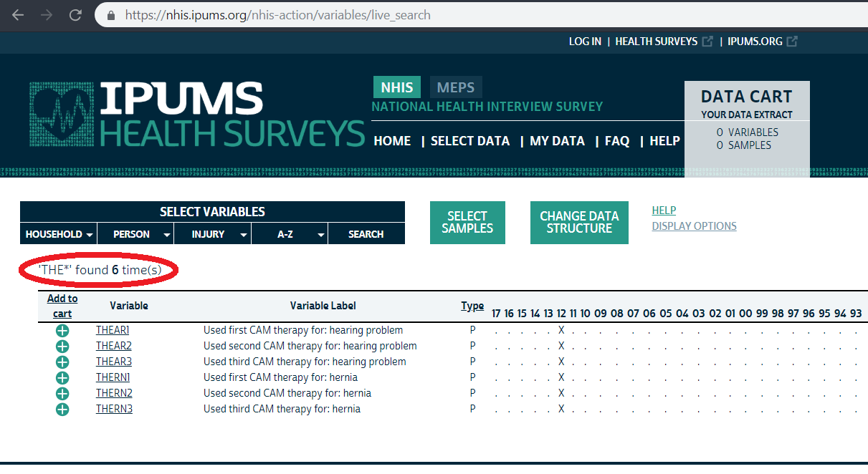Click the SELECT SAMPLES button
The width and height of the screenshot is (868, 474).
click(467, 222)
